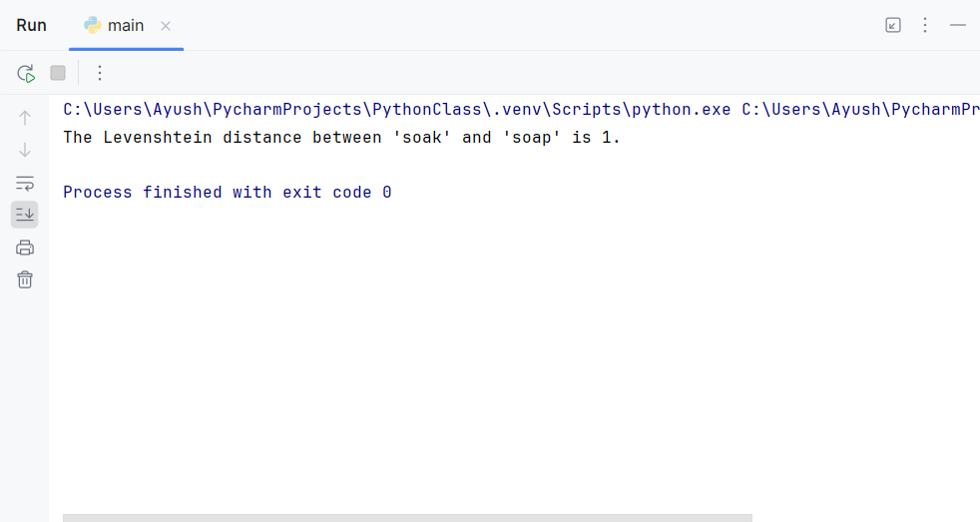Open more actions in the run toolbar
980x522 pixels.
[100, 73]
